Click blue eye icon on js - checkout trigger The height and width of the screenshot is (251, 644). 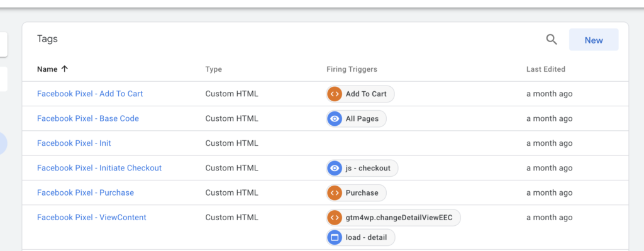click(x=335, y=167)
